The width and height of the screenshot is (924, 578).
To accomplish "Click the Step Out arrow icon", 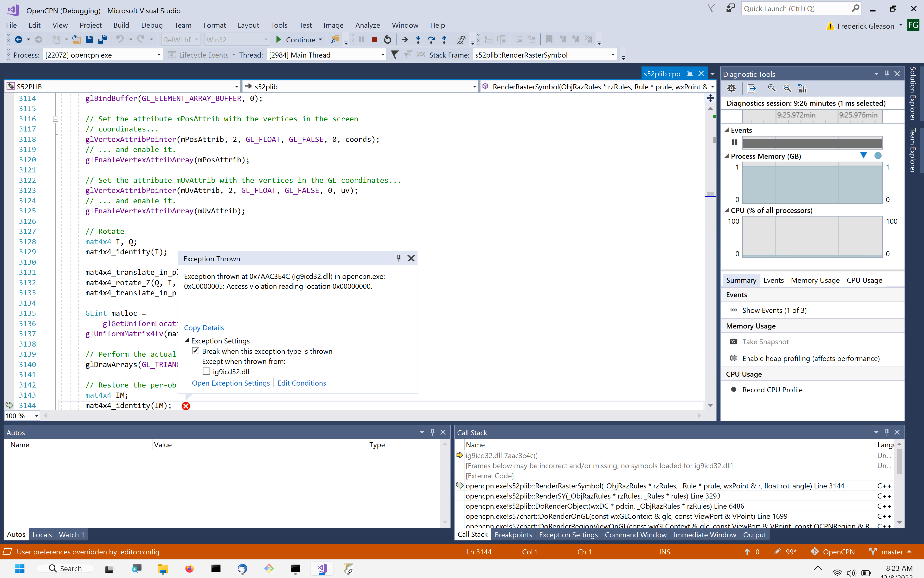I will pyautogui.click(x=444, y=39).
